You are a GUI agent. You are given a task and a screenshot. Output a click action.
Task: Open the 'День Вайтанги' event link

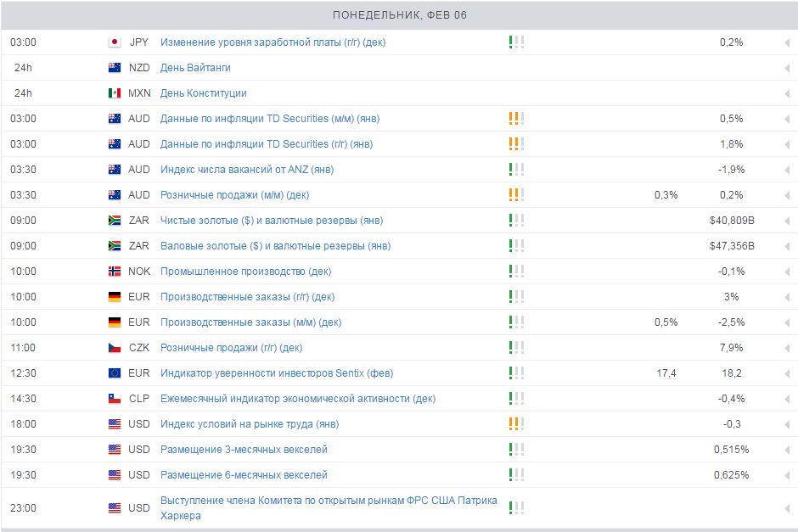(195, 68)
